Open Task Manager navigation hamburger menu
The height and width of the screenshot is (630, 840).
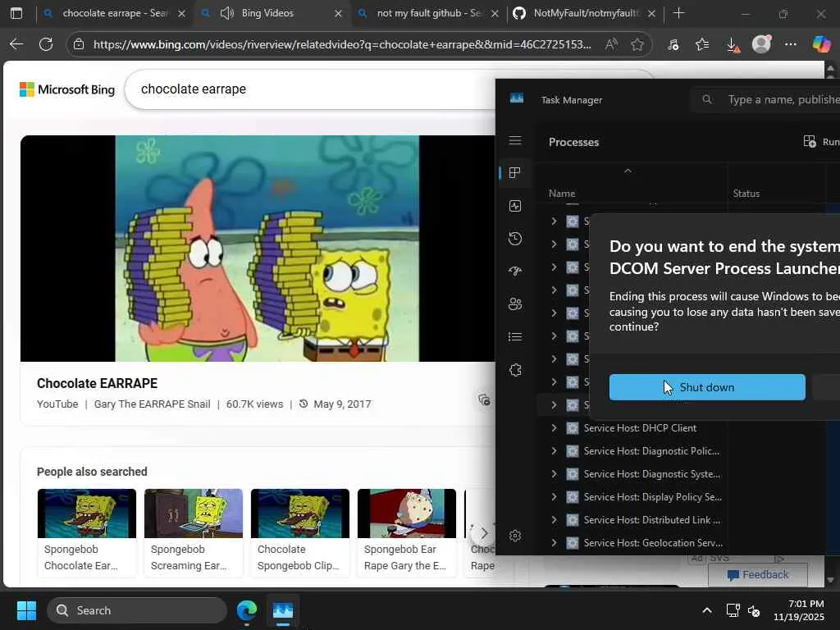[x=515, y=140]
